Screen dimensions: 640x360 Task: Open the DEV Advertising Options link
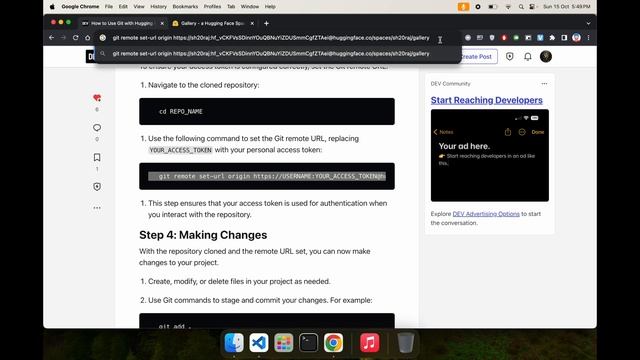tap(486, 214)
